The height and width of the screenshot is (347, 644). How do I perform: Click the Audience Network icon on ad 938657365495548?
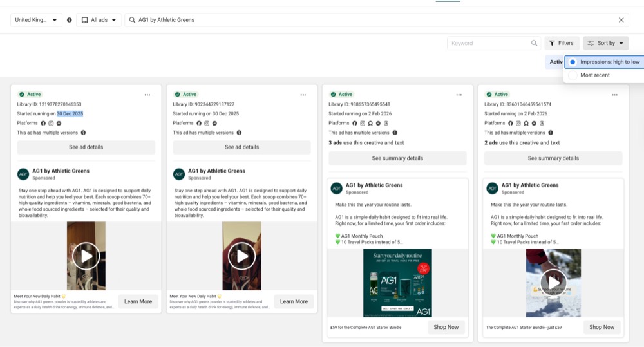pos(370,123)
